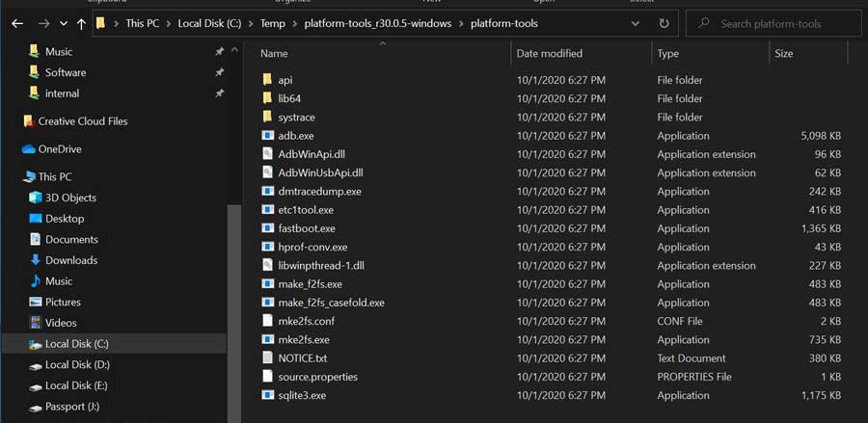
Task: Sort by Name column header
Action: 274,54
